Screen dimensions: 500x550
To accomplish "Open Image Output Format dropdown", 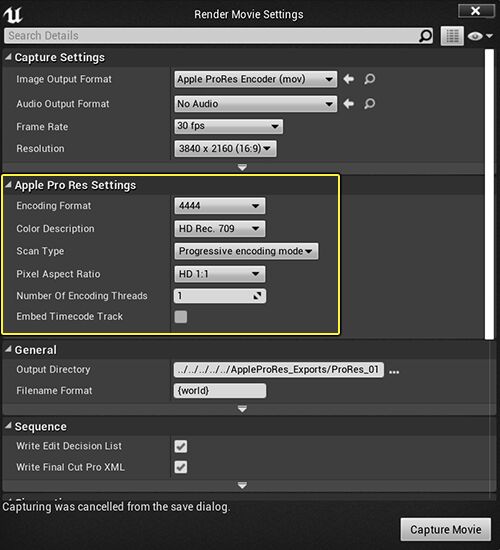I will pos(255,79).
